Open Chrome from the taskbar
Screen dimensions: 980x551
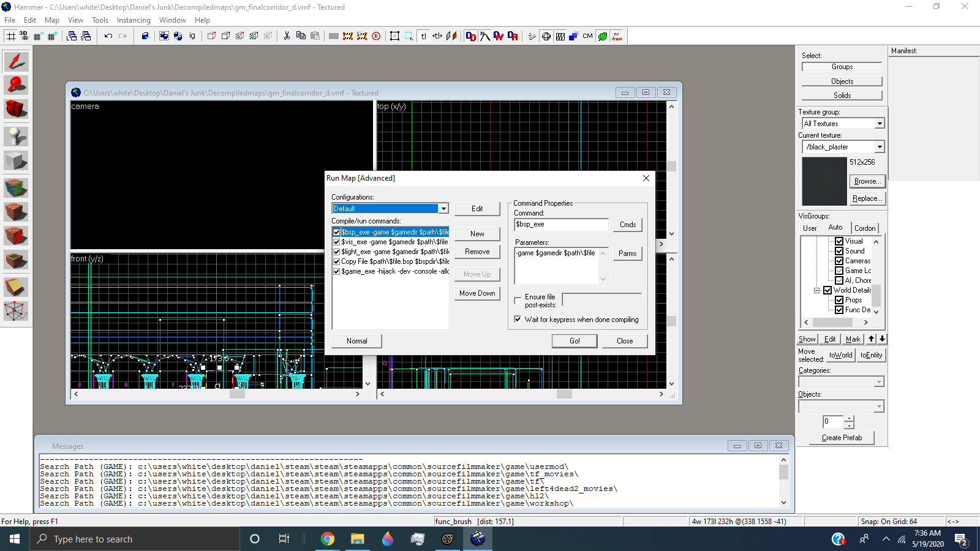328,539
